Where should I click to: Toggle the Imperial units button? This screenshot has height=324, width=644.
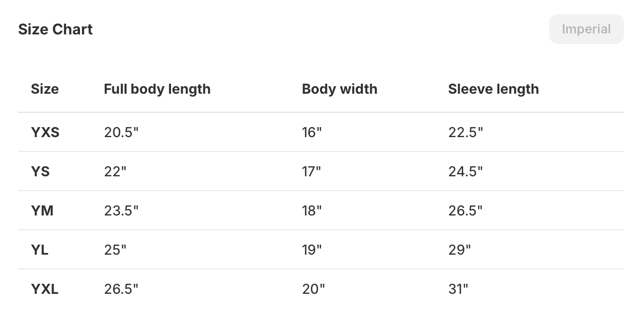point(586,29)
